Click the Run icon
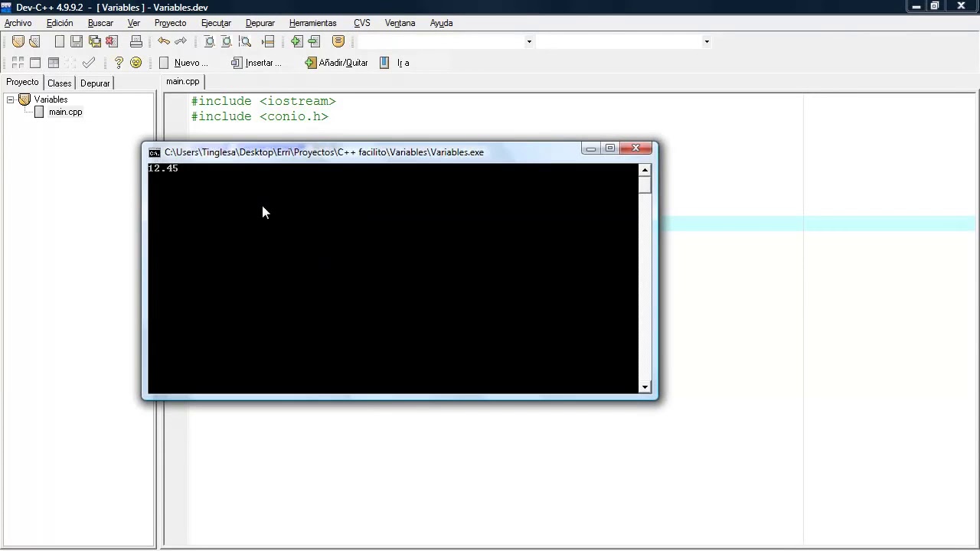 35,63
